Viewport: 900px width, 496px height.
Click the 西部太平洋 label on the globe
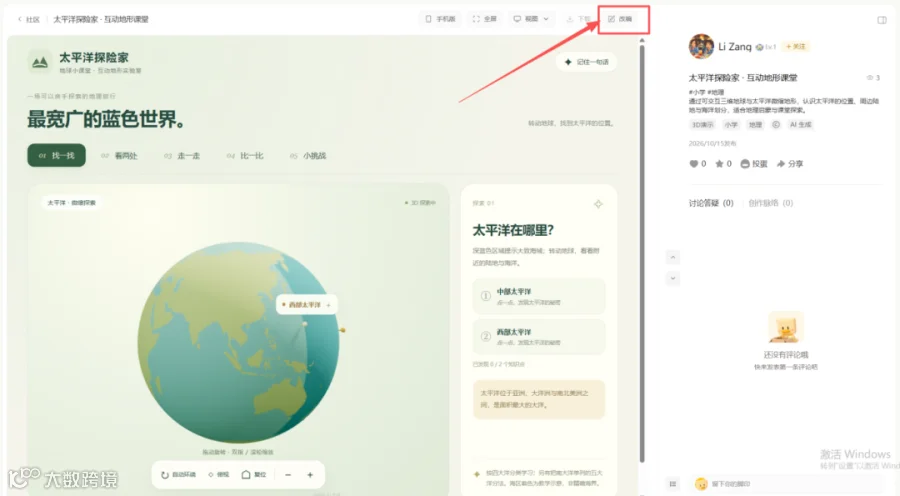point(307,305)
